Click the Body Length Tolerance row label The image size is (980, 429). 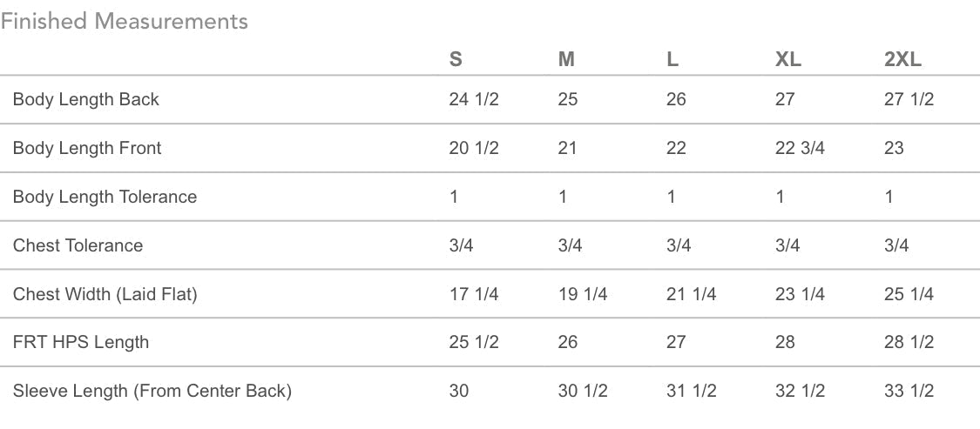coord(105,197)
